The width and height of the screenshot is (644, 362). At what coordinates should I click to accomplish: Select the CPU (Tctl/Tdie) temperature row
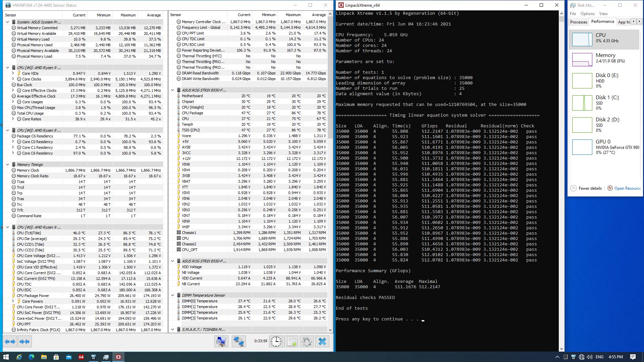pos(83,233)
